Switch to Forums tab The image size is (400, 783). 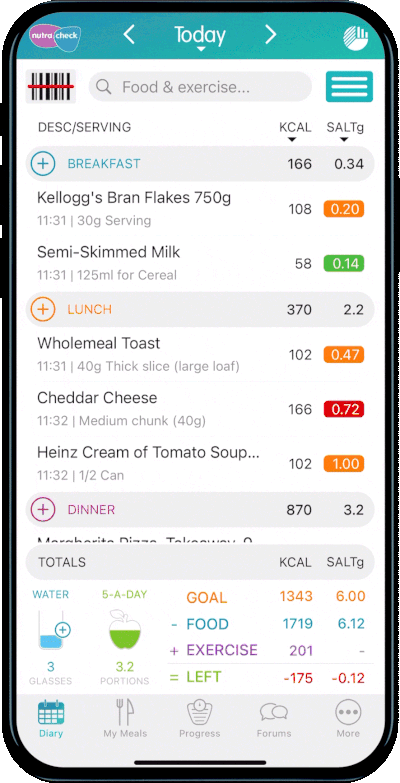(x=274, y=719)
